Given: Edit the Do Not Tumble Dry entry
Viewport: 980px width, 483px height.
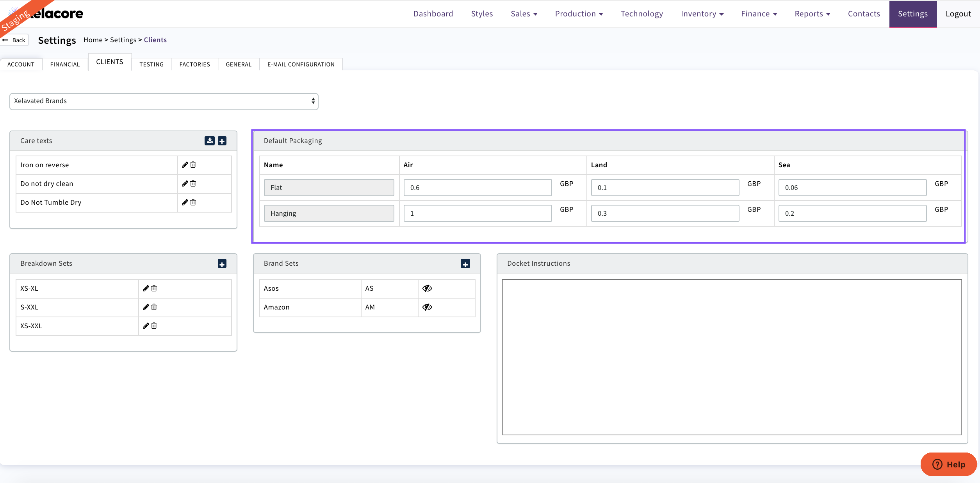Looking at the screenshot, I should point(185,202).
